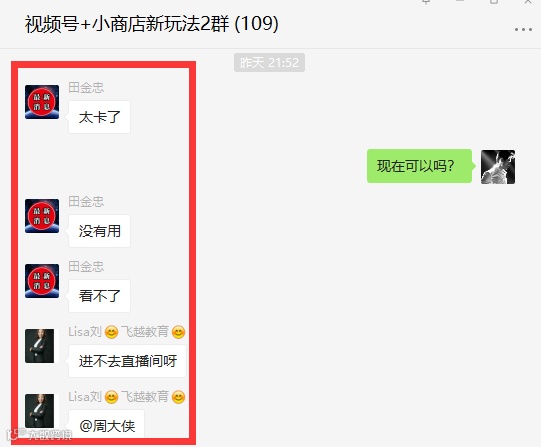Select the "太卡了" message bubble
This screenshot has width=541, height=447.
pyautogui.click(x=99, y=117)
